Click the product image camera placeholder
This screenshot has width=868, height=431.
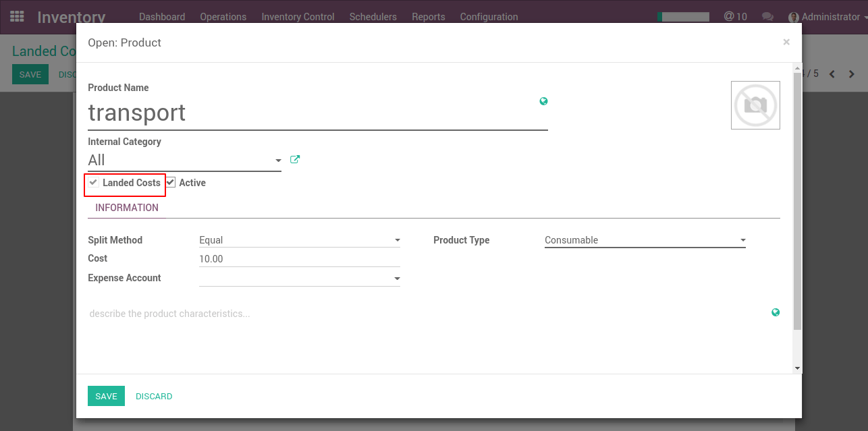(x=755, y=105)
